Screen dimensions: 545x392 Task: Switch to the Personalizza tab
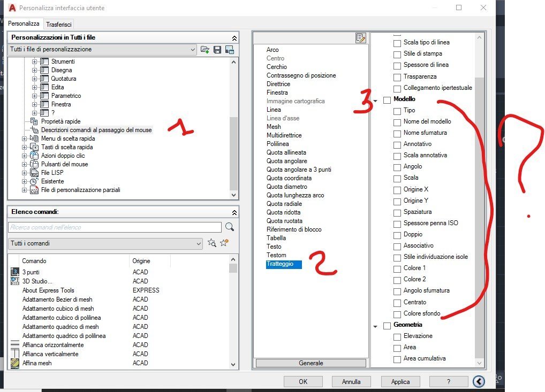coord(24,24)
